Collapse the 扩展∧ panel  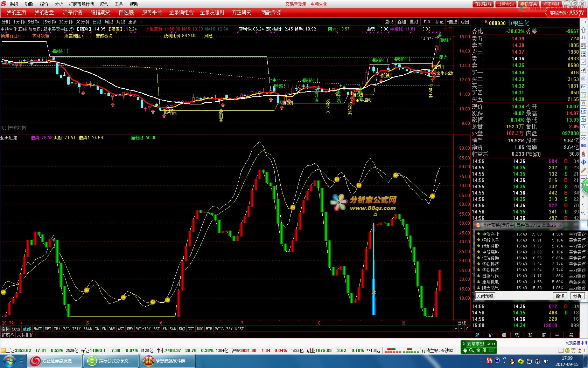pyautogui.click(x=8, y=335)
